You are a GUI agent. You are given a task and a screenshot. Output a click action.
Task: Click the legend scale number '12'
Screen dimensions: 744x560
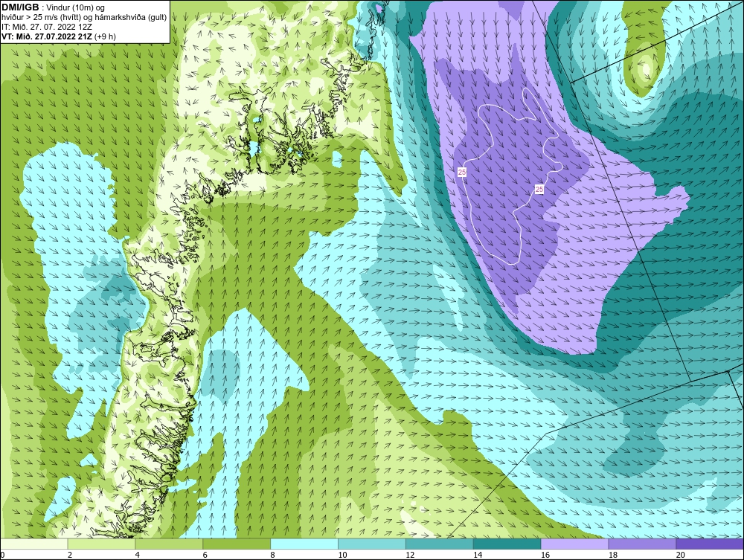410,555
